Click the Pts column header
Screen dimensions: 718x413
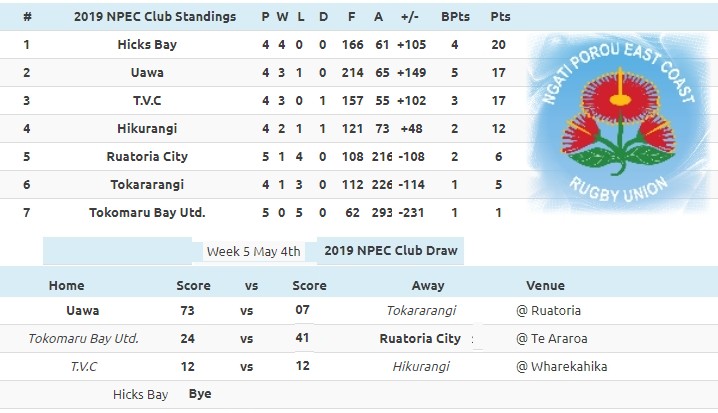[500, 17]
